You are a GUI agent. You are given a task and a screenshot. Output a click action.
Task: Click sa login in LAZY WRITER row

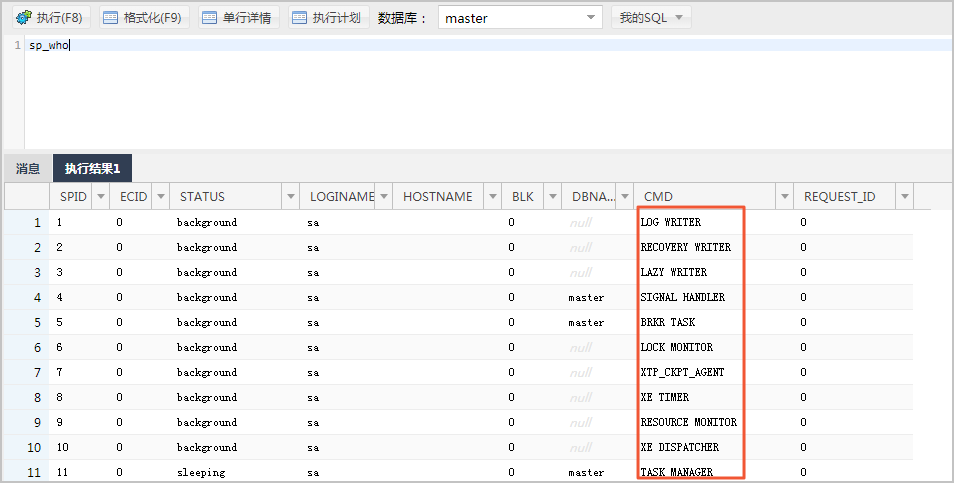(x=313, y=272)
